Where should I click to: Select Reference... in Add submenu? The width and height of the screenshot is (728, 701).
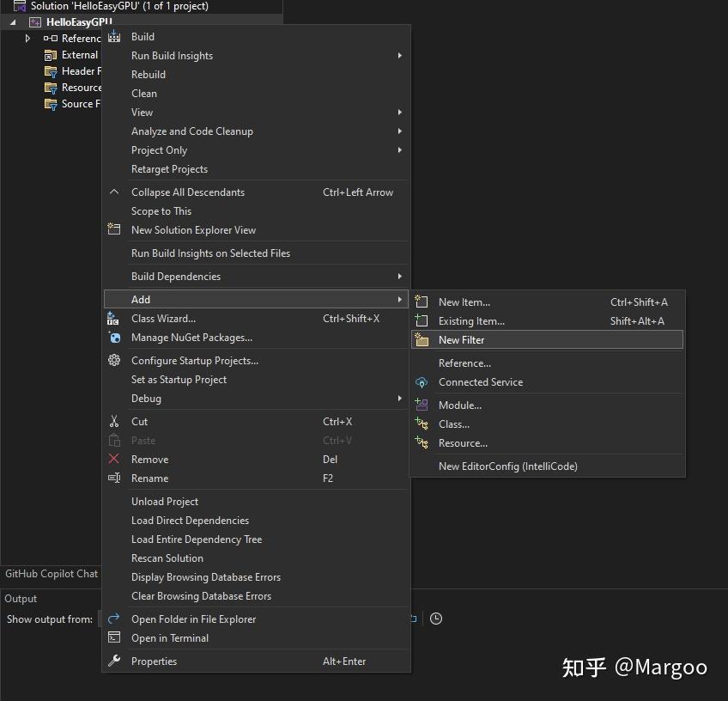[x=547, y=363]
